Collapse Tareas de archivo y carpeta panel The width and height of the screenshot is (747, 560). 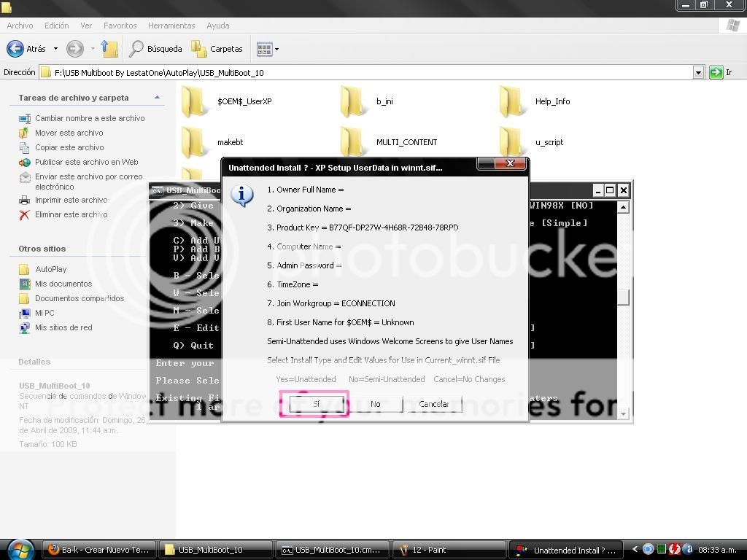click(x=158, y=98)
